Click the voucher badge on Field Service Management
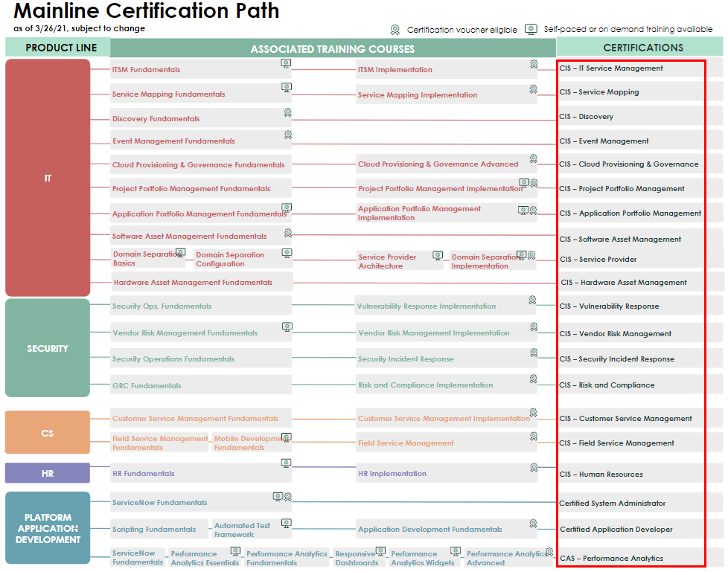728x572 pixels. 534,437
